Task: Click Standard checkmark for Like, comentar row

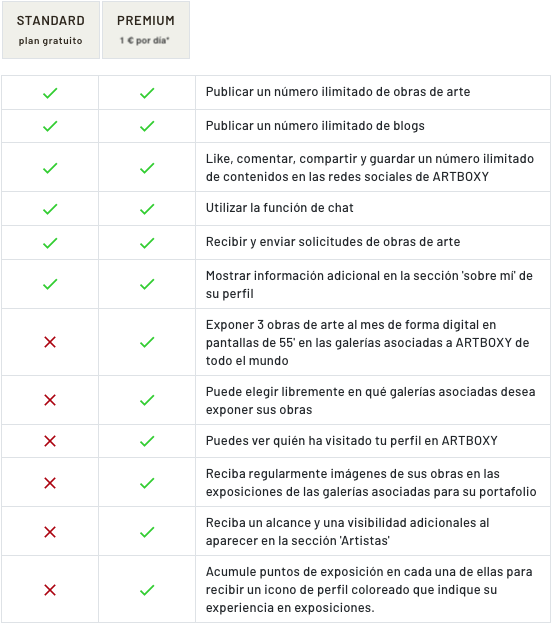Action: pos(50,168)
